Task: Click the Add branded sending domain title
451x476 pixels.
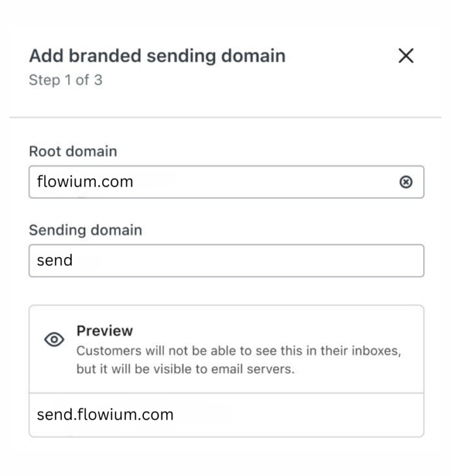Action: tap(156, 56)
